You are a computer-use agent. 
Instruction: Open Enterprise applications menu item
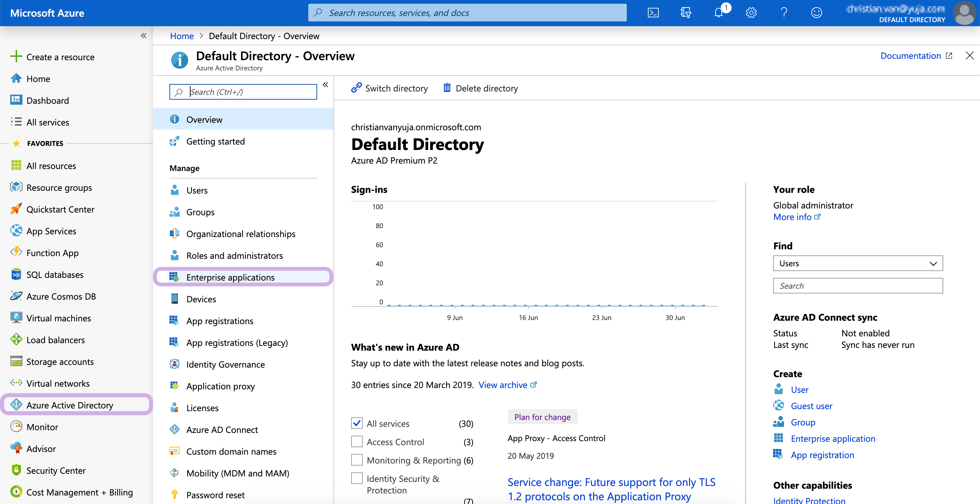230,278
